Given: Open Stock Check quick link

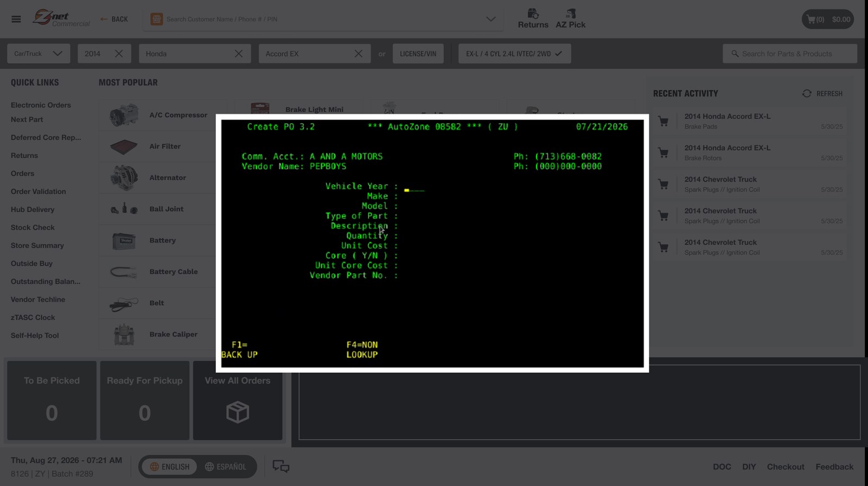Looking at the screenshot, I should pyautogui.click(x=33, y=228).
